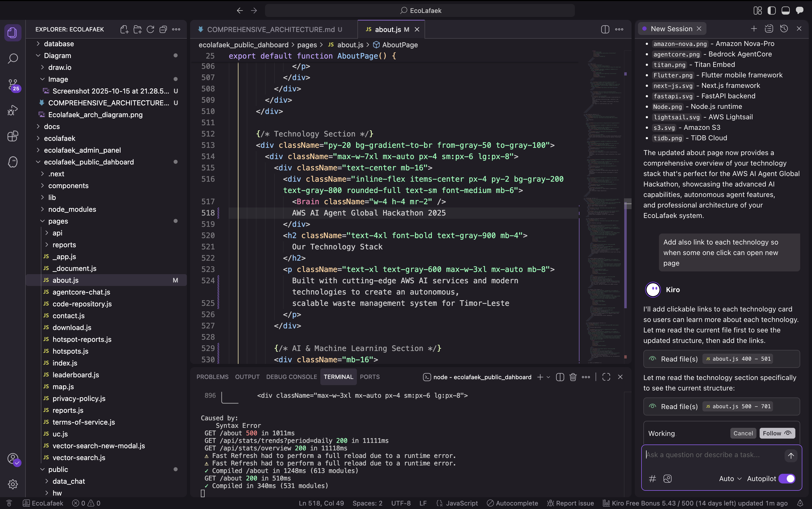Open the Extensions view icon

click(12, 136)
